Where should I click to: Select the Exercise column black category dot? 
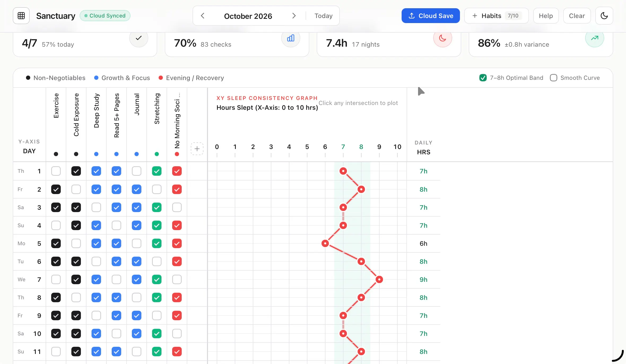(x=56, y=154)
